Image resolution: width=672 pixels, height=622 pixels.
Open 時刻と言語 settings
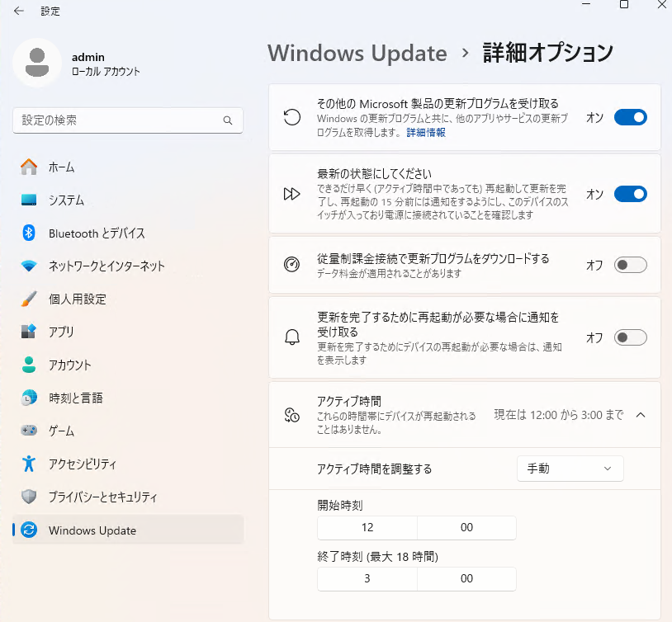click(128, 398)
